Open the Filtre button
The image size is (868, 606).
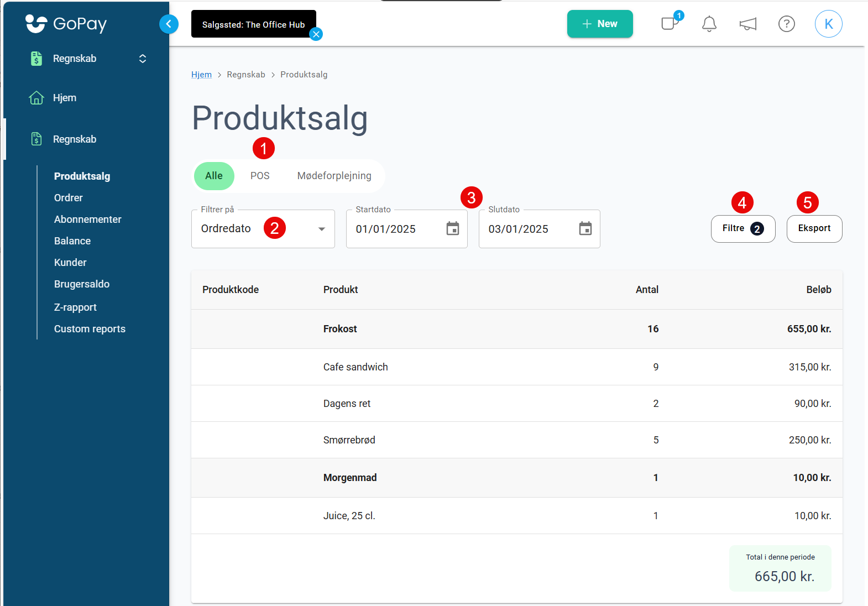743,229
